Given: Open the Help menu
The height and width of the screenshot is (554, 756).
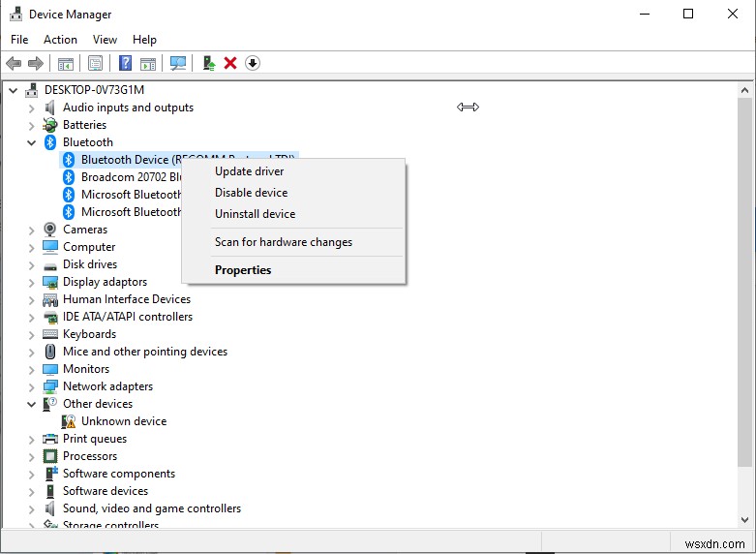Looking at the screenshot, I should point(144,40).
